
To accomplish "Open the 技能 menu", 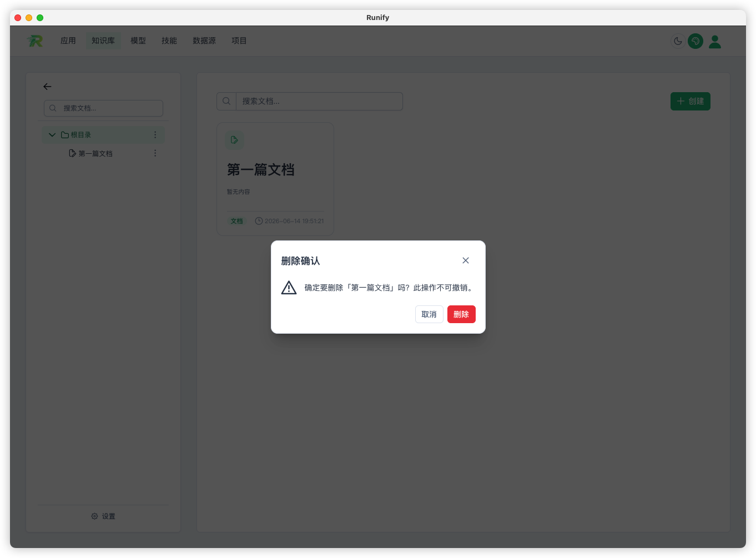I will click(x=169, y=41).
